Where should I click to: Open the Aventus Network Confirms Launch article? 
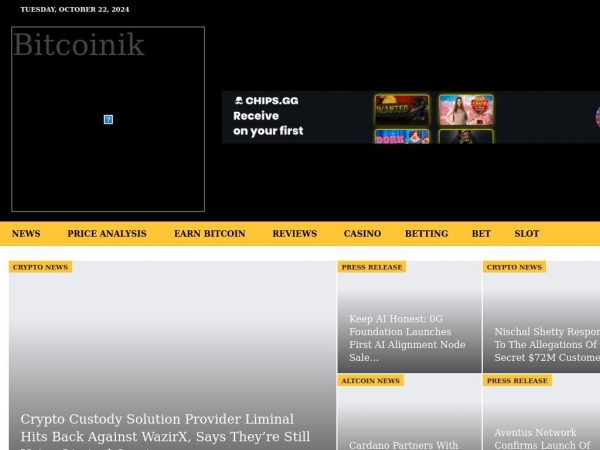(543, 439)
